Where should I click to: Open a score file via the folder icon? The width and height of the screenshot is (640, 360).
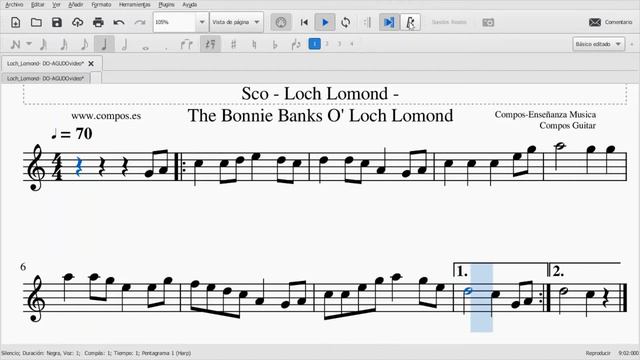point(36,22)
